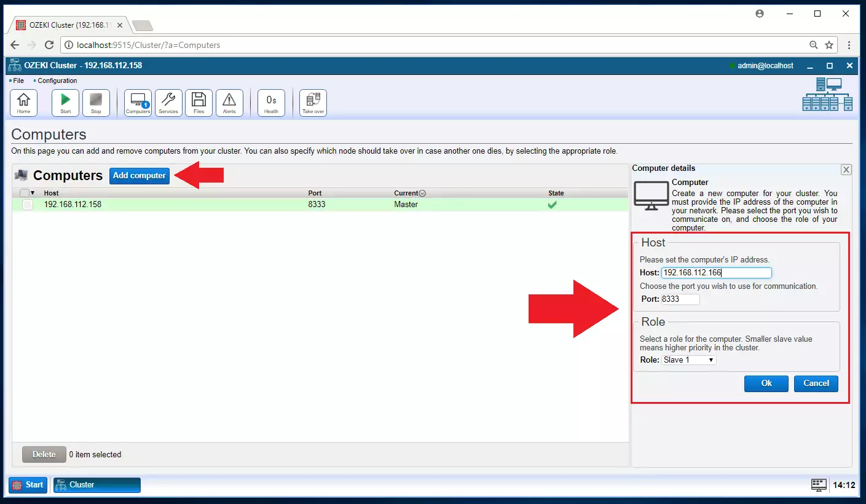This screenshot has height=504, width=866.
Task: Click the Stop toolbar icon
Action: click(x=96, y=103)
